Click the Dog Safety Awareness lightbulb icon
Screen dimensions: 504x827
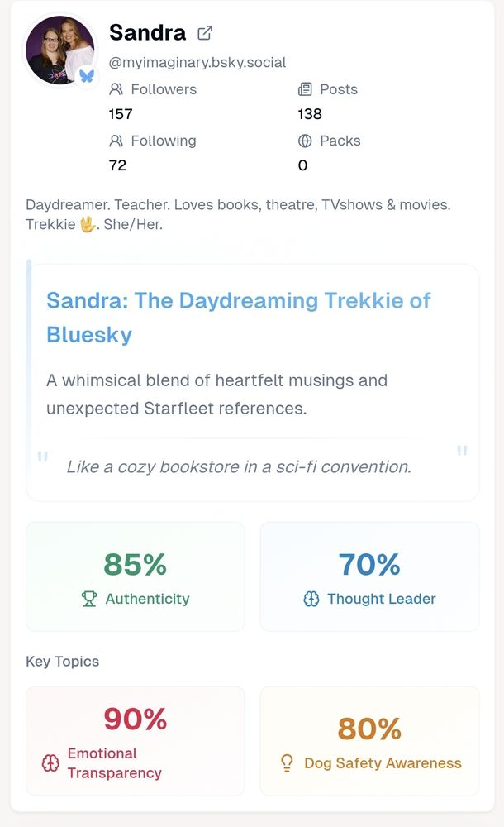287,762
